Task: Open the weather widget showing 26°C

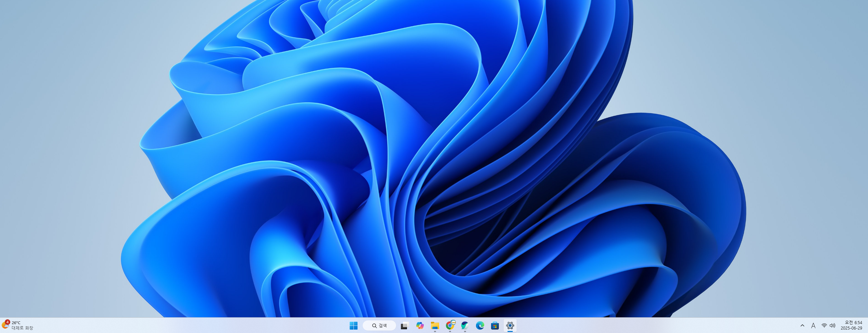Action: coord(18,325)
